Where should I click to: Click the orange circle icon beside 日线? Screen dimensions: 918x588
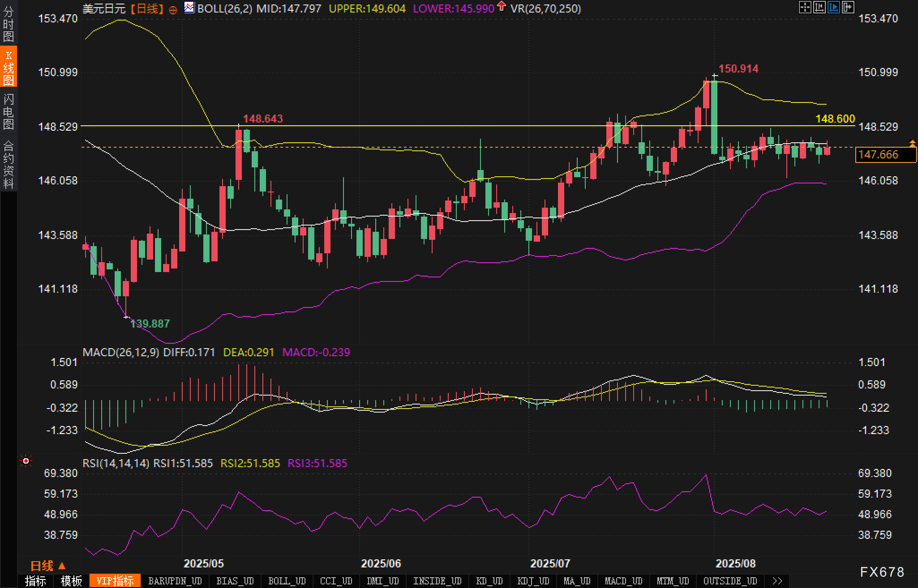pyautogui.click(x=173, y=10)
